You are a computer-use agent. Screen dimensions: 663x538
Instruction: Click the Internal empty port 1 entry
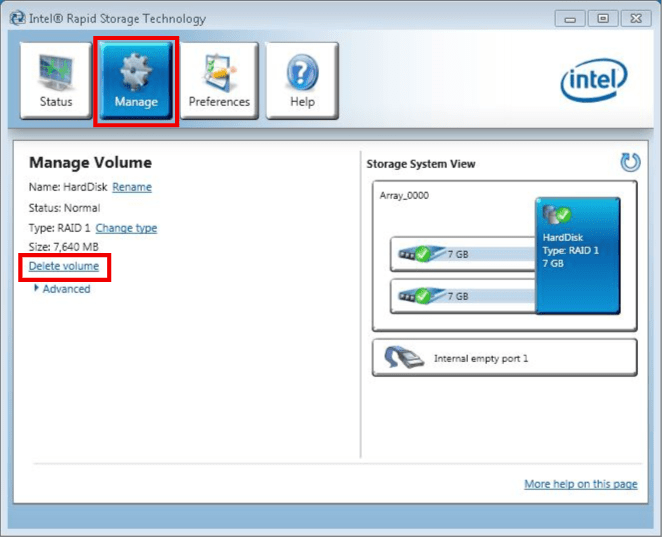point(504,358)
